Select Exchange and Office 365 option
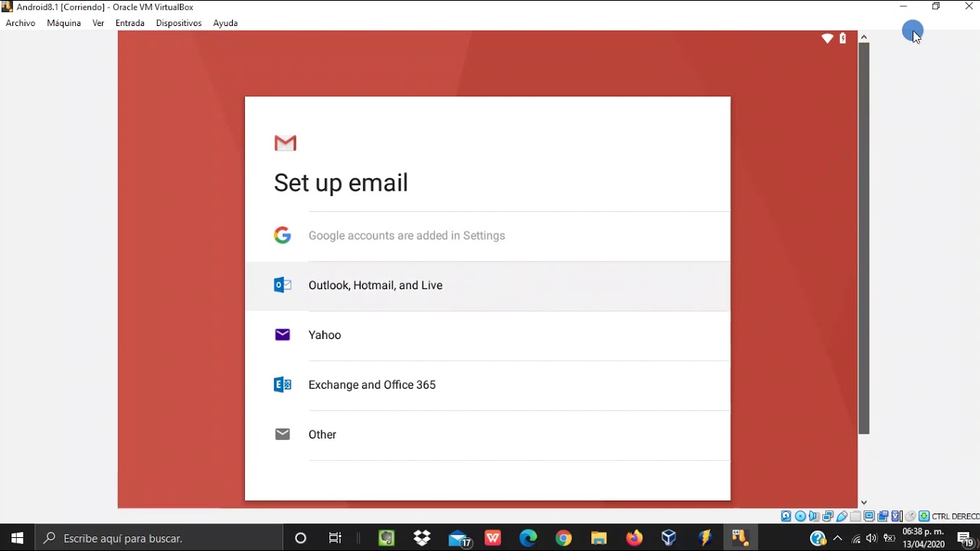Image resolution: width=980 pixels, height=551 pixels. (488, 385)
